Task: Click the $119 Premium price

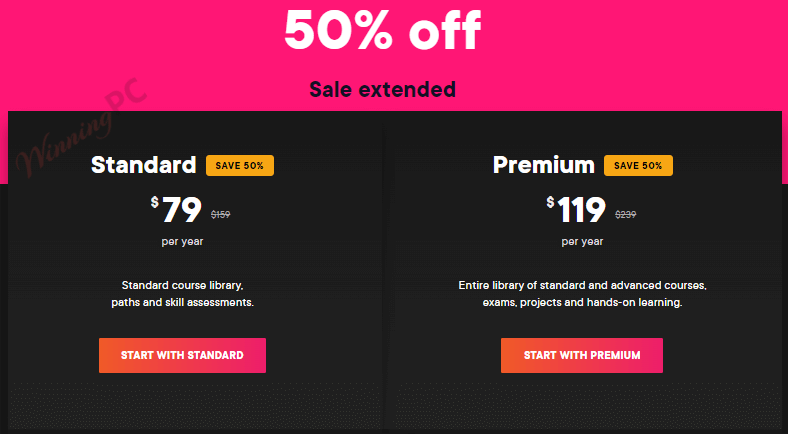Action: (x=582, y=210)
